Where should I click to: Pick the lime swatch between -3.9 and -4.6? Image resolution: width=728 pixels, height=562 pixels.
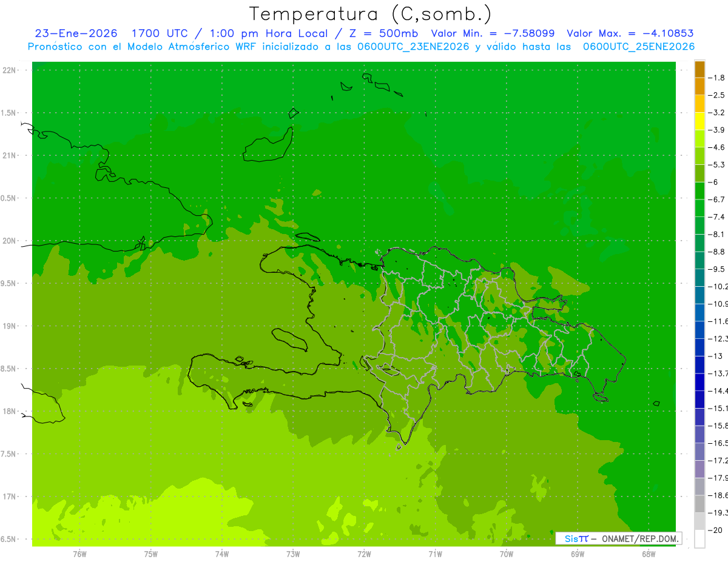point(699,139)
